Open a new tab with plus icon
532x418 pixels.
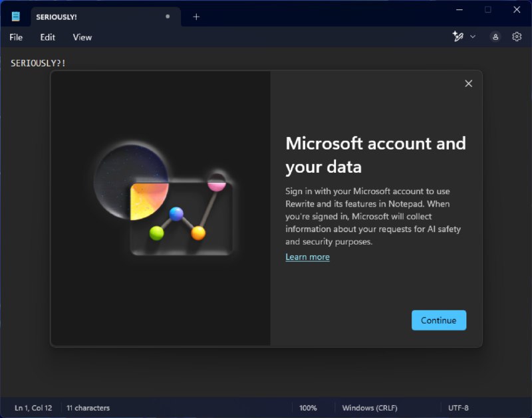(x=196, y=16)
